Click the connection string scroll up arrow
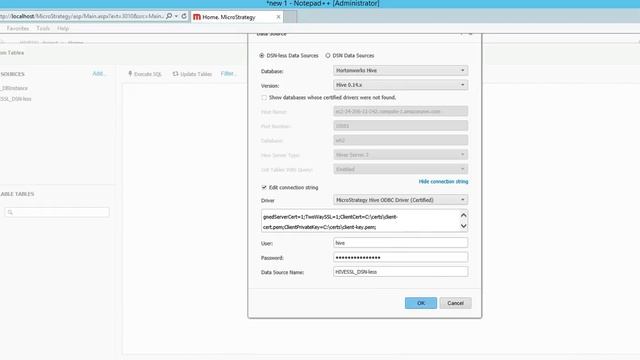This screenshot has width=640, height=360. [x=463, y=215]
